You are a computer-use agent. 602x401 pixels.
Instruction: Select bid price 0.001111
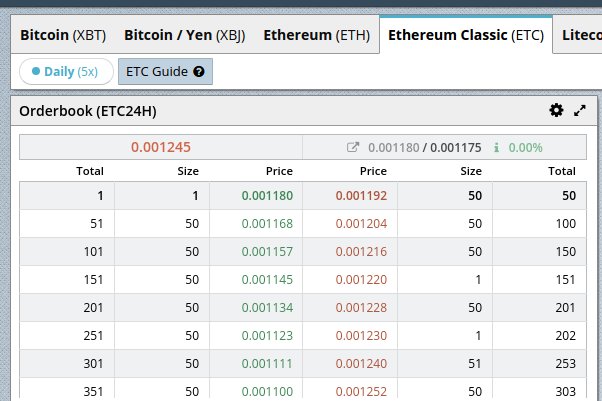[x=267, y=364]
